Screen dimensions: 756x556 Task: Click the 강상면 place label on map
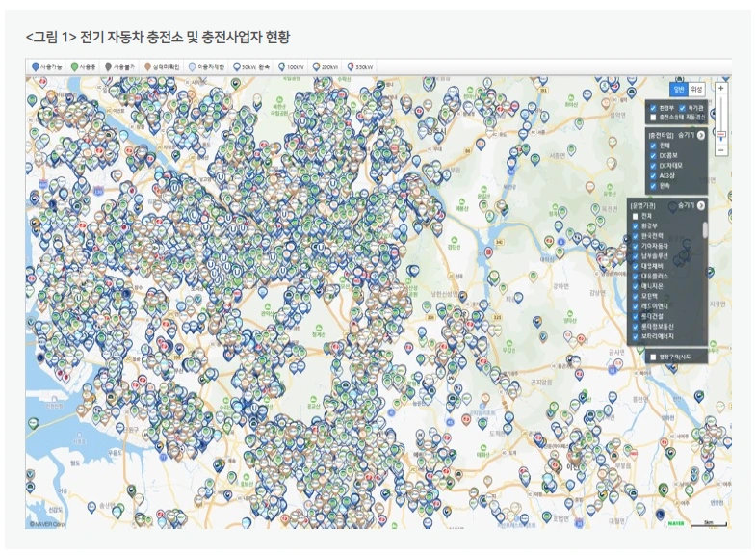[597, 293]
